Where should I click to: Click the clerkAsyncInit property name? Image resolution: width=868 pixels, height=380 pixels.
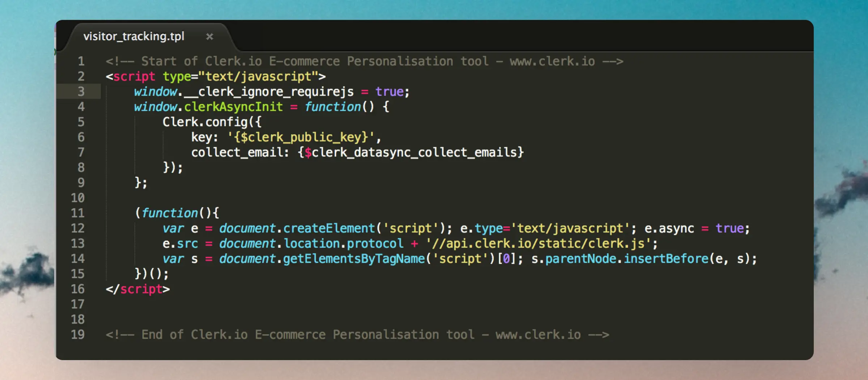233,107
